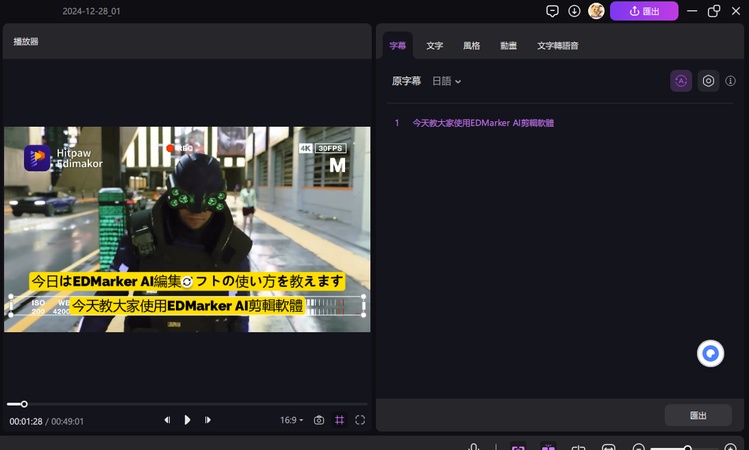This screenshot has height=450, width=749.
Task: Click the playback progress slider handle
Action: (24, 404)
